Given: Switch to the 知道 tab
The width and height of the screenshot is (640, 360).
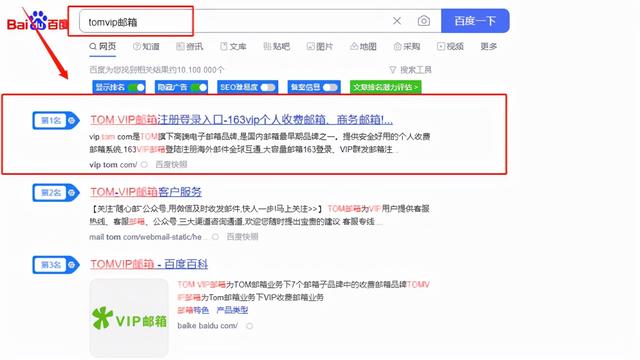Looking at the screenshot, I should [x=146, y=47].
